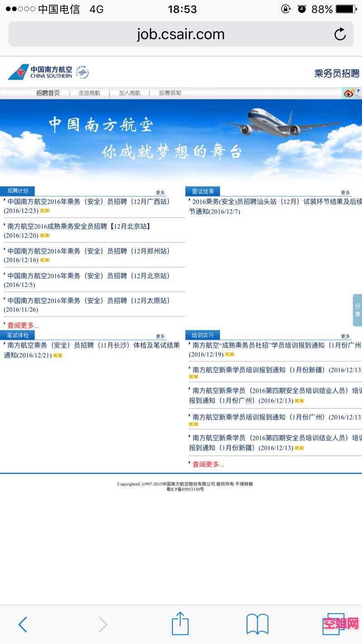Select the 面试结果 section tab

pyautogui.click(x=203, y=191)
